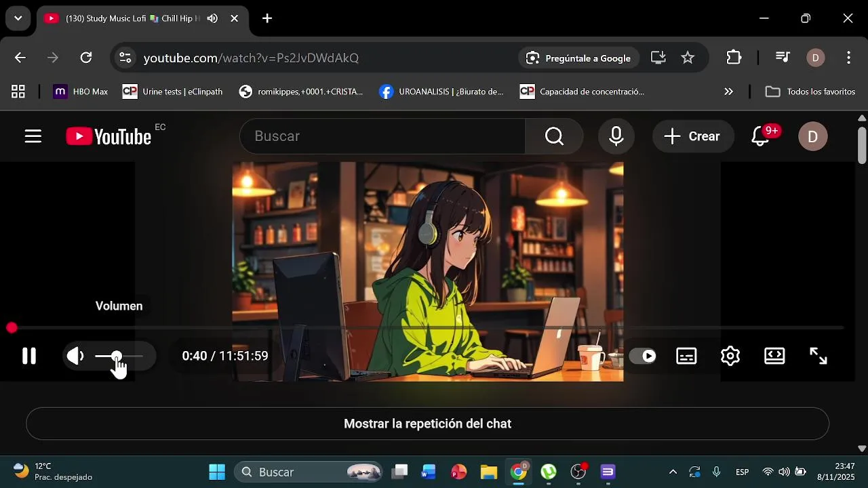Turn on subtitles with the captions button
Viewport: 868px width, 488px height.
pyautogui.click(x=686, y=356)
